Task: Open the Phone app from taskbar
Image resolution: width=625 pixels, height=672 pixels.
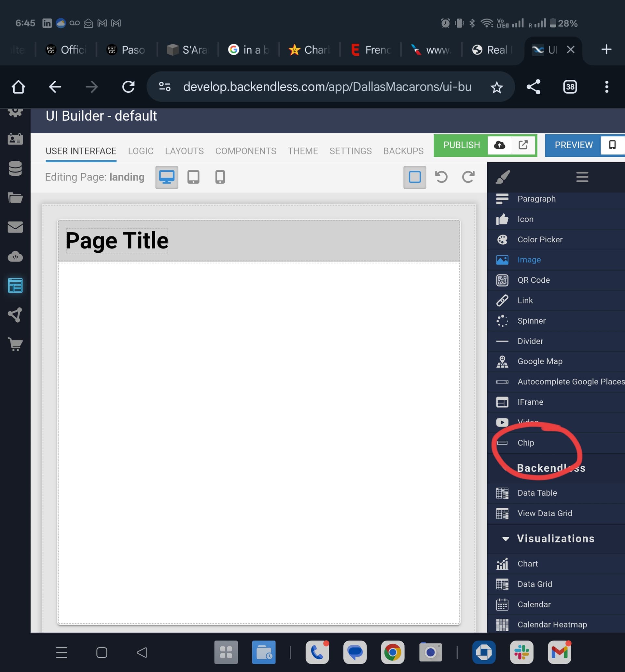Action: point(317,652)
